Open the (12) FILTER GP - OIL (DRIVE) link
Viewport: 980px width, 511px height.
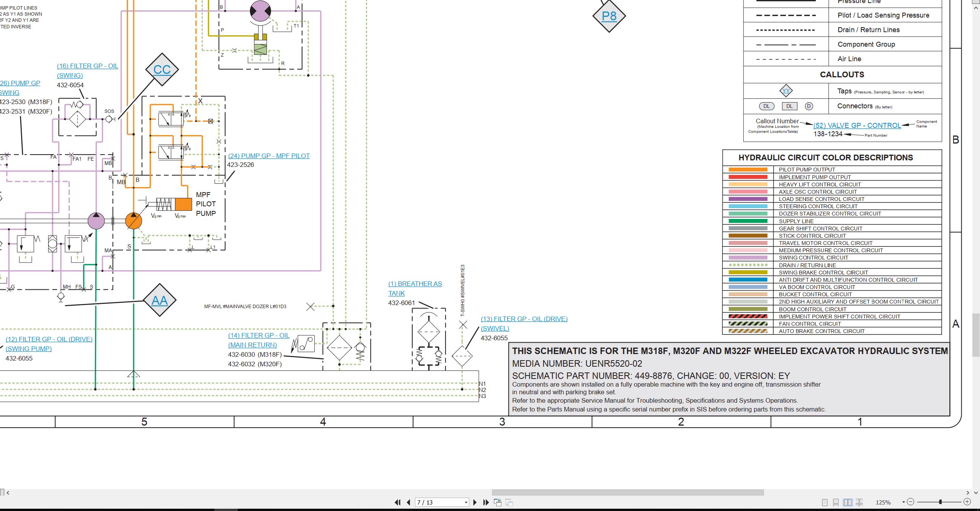click(x=49, y=339)
